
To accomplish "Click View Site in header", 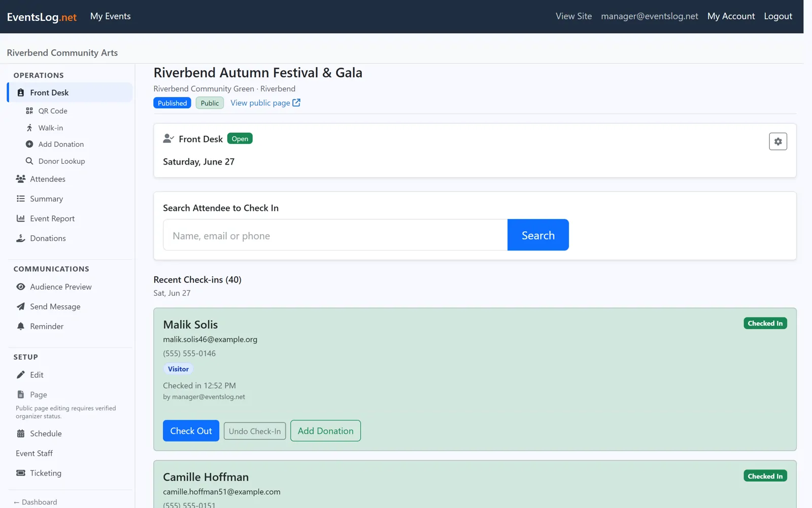I will (573, 16).
